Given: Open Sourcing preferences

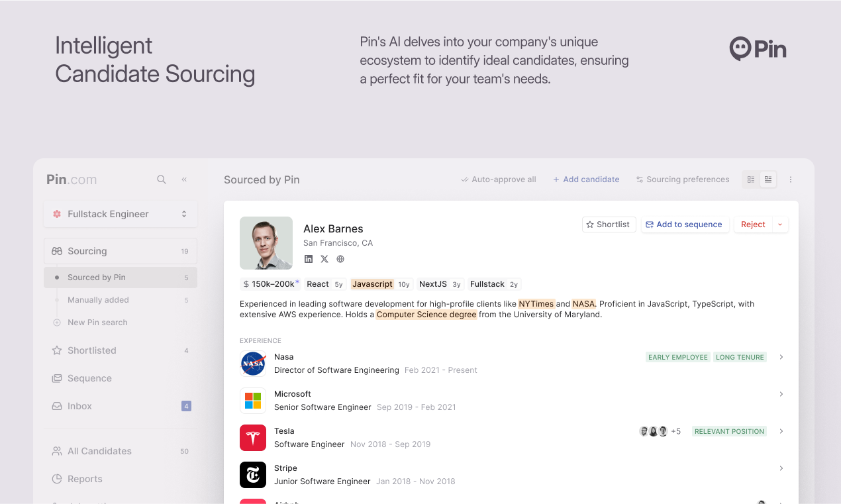Looking at the screenshot, I should (683, 179).
